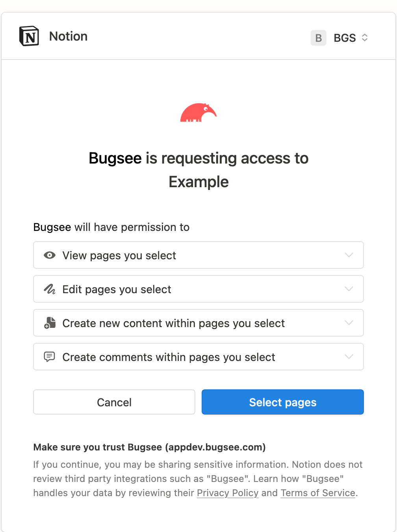Click the Bugsee name in the heading
The height and width of the screenshot is (532, 397).
(115, 158)
